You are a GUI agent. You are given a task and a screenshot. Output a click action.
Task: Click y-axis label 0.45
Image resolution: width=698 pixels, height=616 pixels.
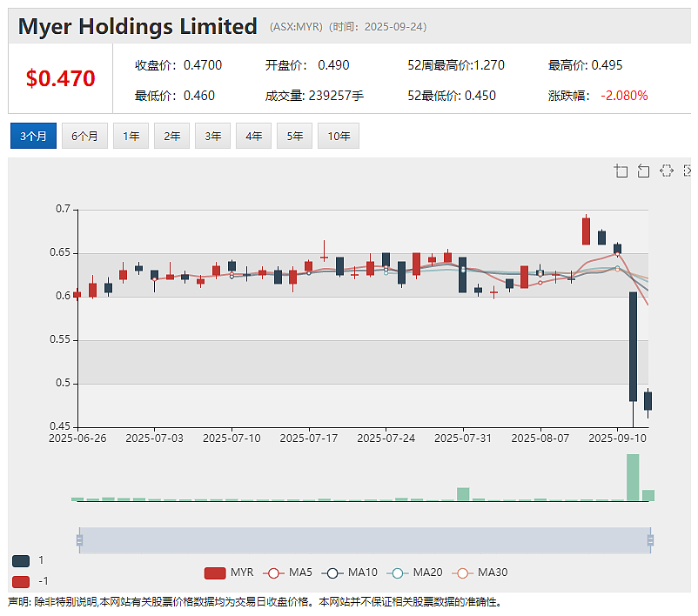(60, 426)
